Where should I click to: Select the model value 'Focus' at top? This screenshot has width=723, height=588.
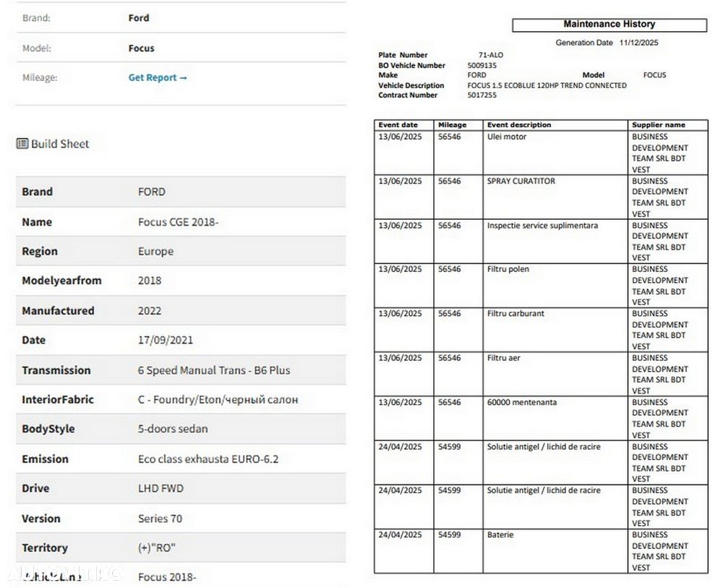point(141,48)
